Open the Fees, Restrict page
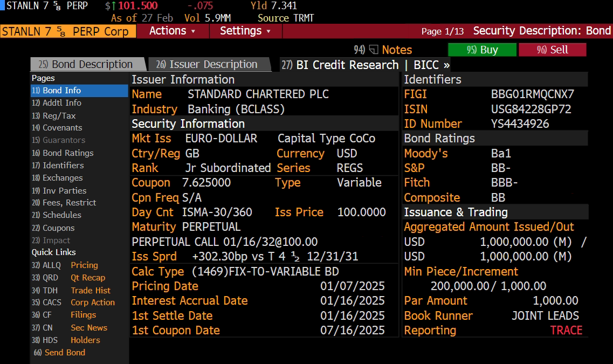 (x=64, y=203)
